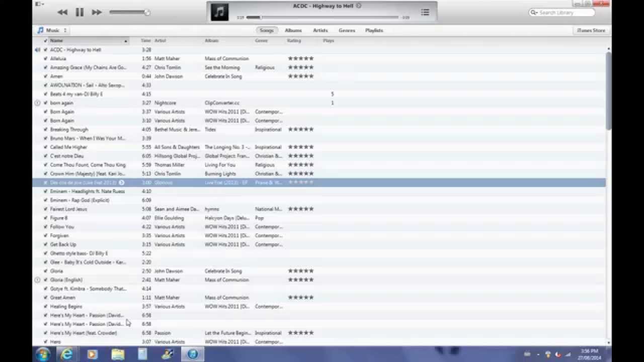Open Windows Media Player from the taskbar

click(92, 354)
